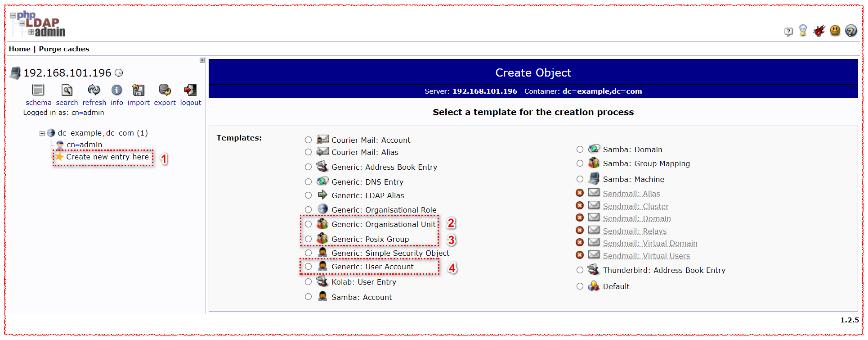Select Generic: Address Book Entry radio button

pyautogui.click(x=308, y=167)
